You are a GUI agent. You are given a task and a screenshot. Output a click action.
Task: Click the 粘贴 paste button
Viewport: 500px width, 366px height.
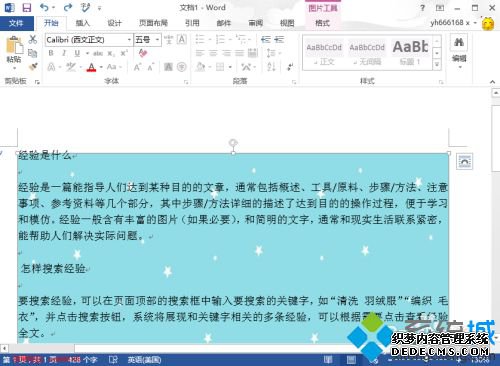(14, 53)
